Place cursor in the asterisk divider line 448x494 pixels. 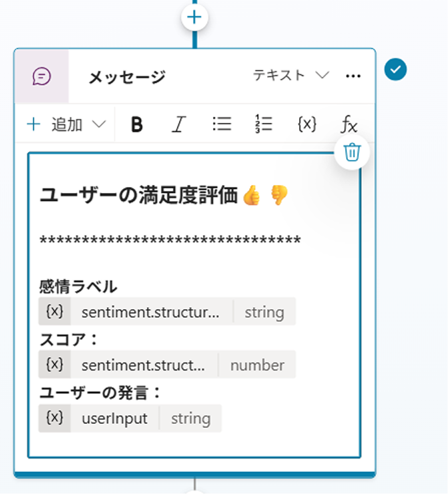coord(170,241)
